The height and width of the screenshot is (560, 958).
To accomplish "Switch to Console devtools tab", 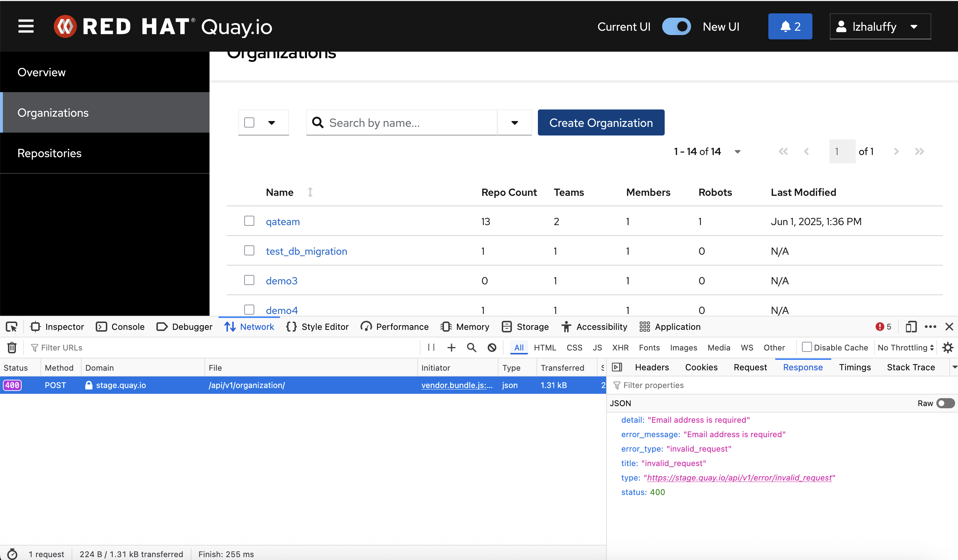I will pos(121,327).
